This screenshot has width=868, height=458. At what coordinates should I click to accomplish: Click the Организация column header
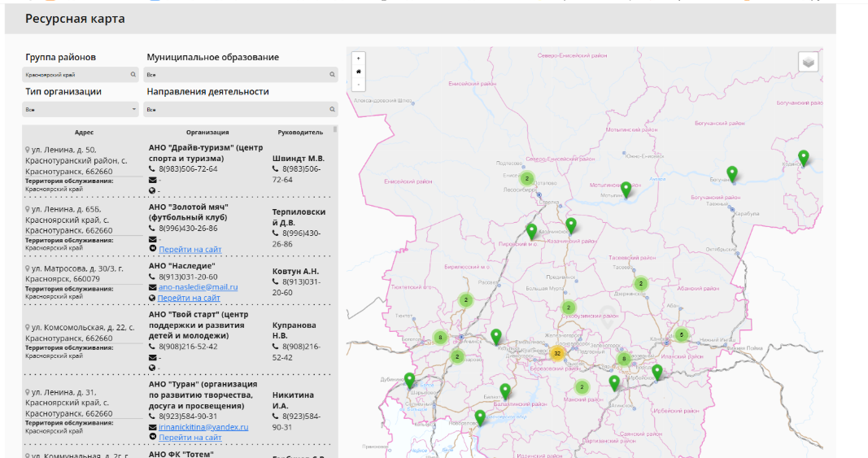coord(207,132)
